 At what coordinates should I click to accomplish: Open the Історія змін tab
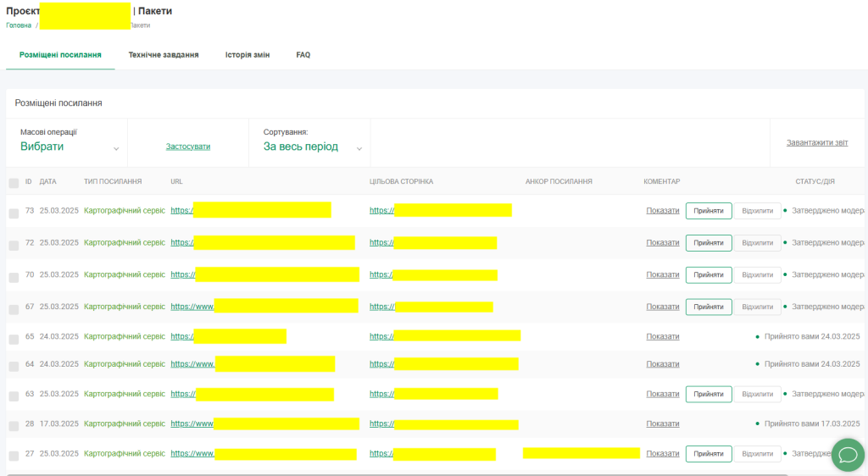[x=248, y=54]
